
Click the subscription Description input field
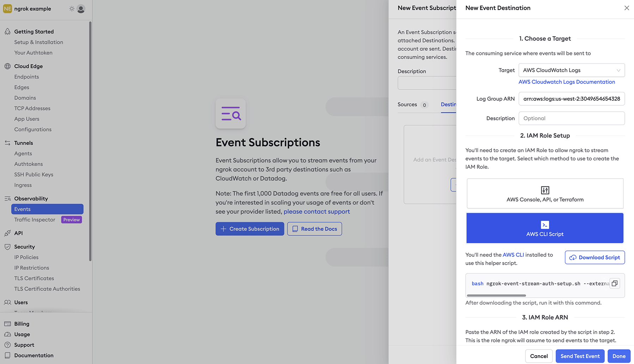click(x=427, y=83)
